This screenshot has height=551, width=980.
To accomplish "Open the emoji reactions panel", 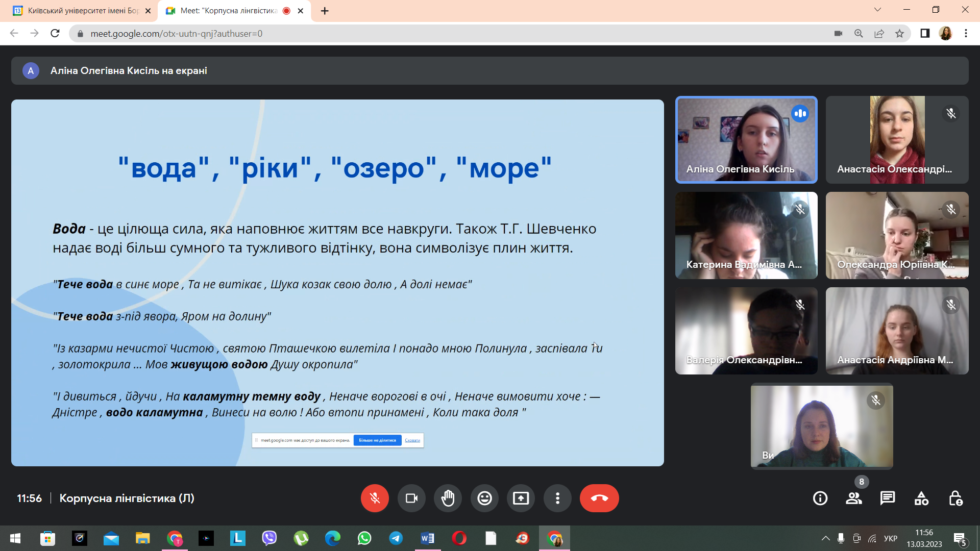I will 484,498.
